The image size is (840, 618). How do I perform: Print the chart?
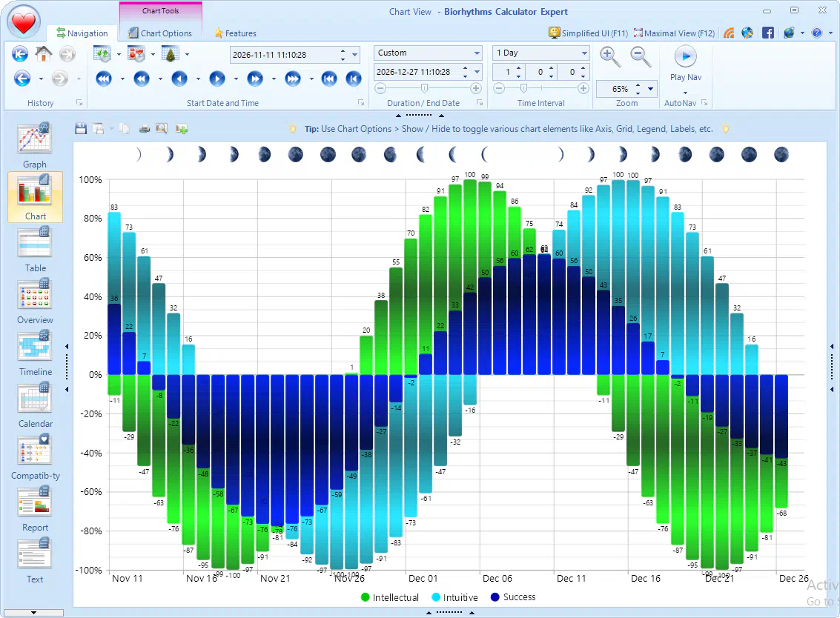144,128
